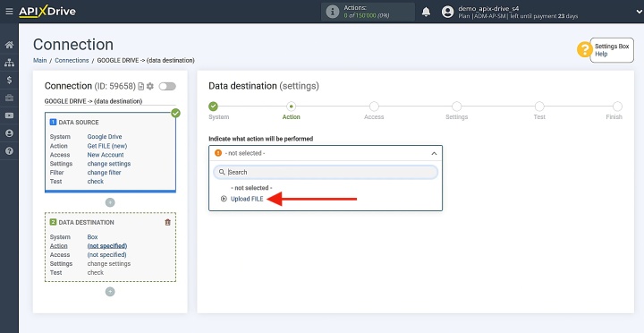Screen dimensions: 644x333
Task: Go to Main breadcrumb
Action: click(40, 61)
